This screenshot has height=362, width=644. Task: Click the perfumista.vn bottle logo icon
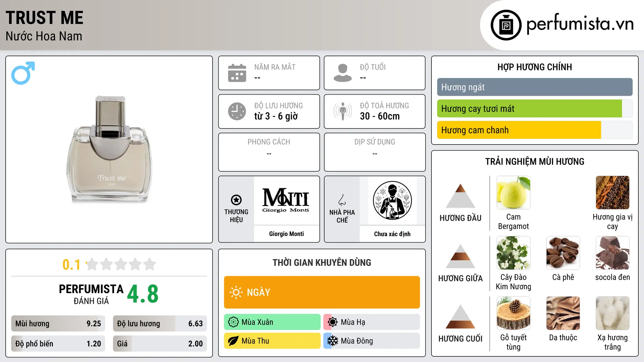tap(506, 25)
